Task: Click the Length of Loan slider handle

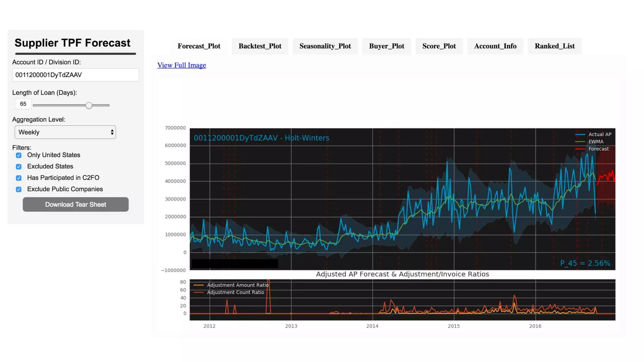Action: pos(89,106)
